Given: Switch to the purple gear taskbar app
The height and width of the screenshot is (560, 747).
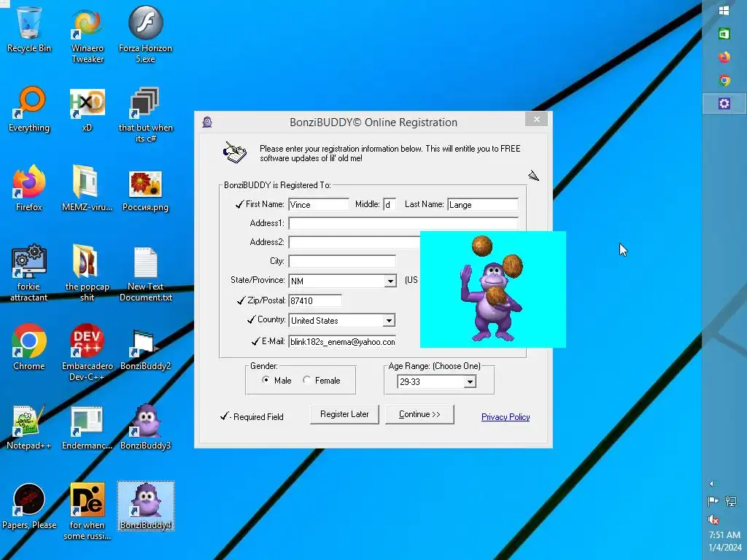Looking at the screenshot, I should (724, 104).
